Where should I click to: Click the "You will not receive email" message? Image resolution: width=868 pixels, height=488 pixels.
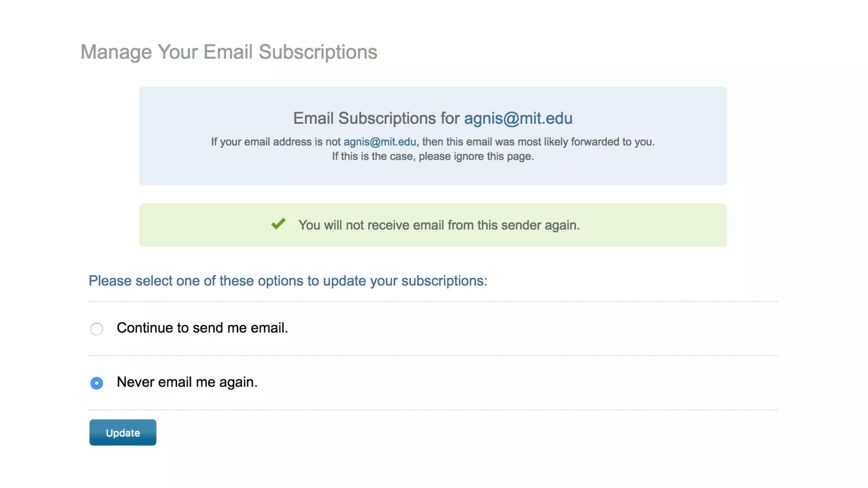[x=439, y=225]
